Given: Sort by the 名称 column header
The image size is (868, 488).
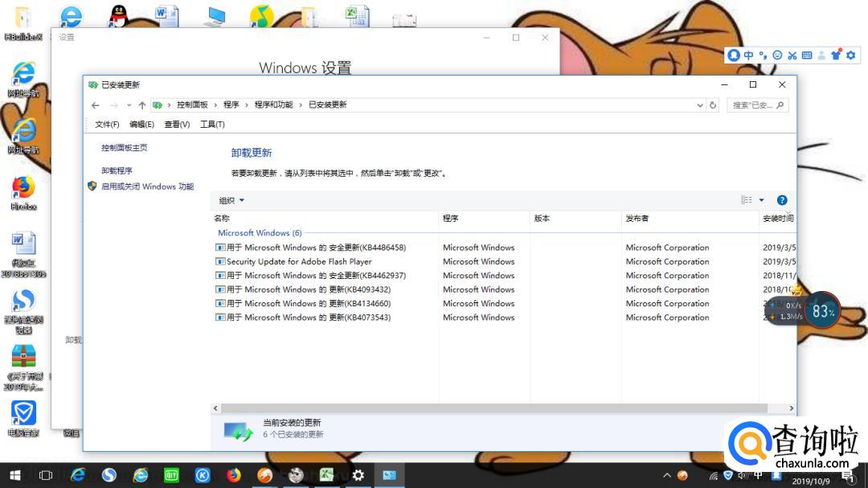Looking at the screenshot, I should (325, 218).
